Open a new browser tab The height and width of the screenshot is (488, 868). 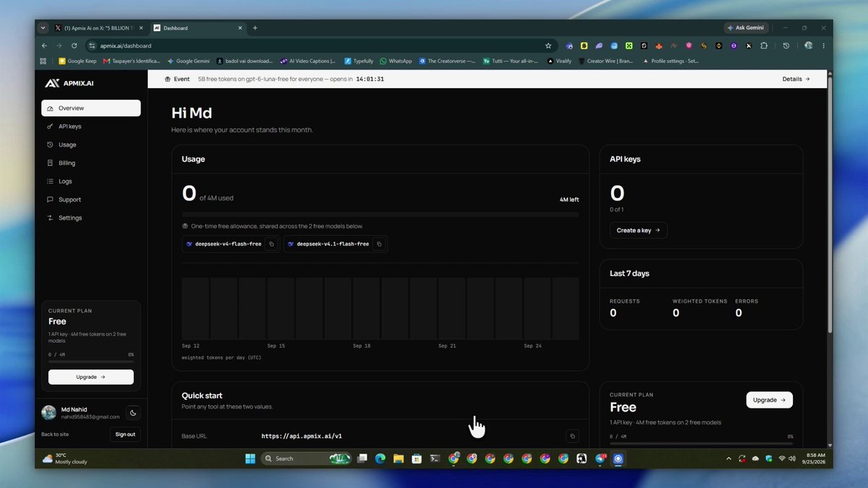[255, 28]
